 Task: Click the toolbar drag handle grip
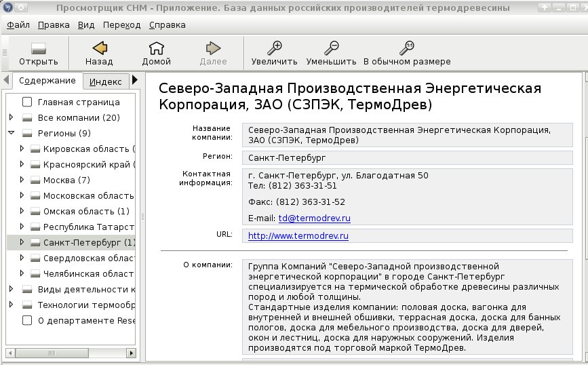(x=5, y=52)
